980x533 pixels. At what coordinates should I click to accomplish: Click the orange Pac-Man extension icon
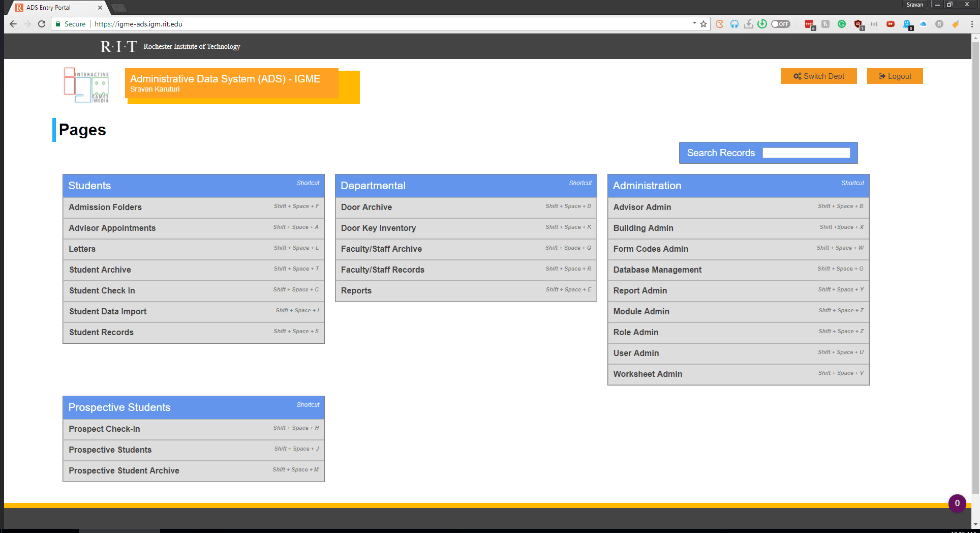pyautogui.click(x=720, y=24)
